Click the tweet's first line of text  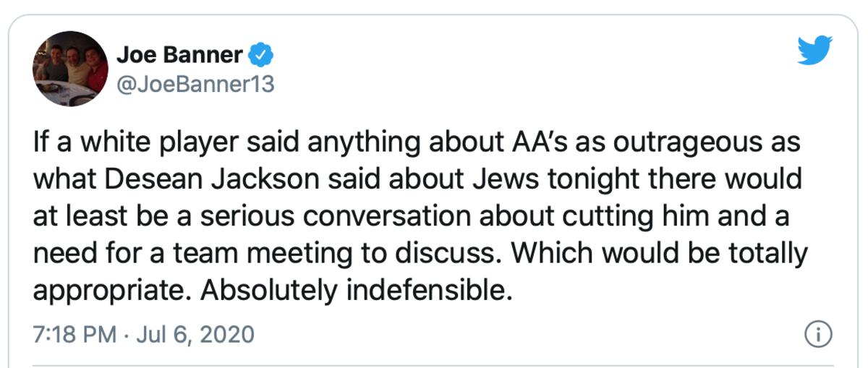click(416, 142)
